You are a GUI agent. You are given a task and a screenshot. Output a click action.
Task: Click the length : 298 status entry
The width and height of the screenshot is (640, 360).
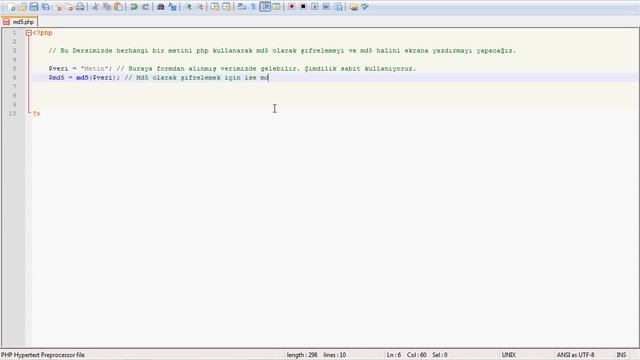point(302,355)
